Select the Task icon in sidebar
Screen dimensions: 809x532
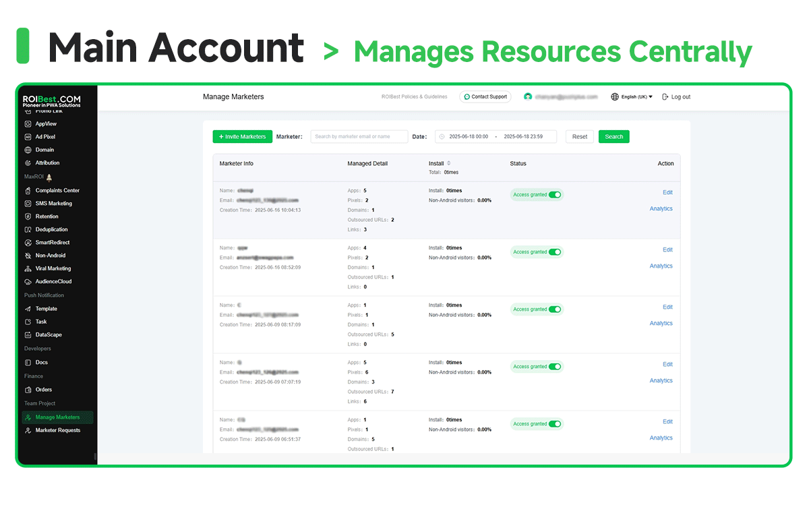tap(28, 322)
